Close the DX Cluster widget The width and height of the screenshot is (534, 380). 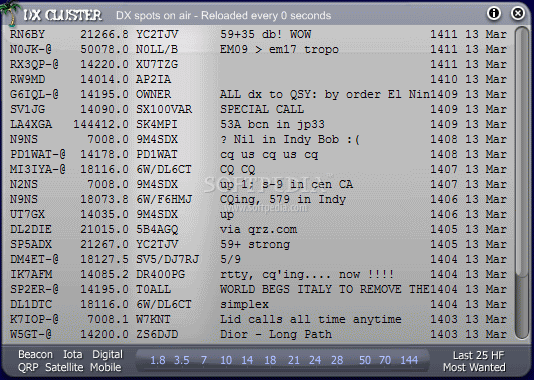(x=518, y=13)
